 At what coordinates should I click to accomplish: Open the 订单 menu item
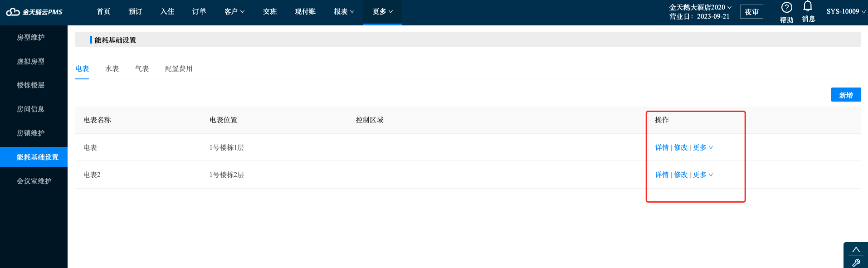coord(199,12)
